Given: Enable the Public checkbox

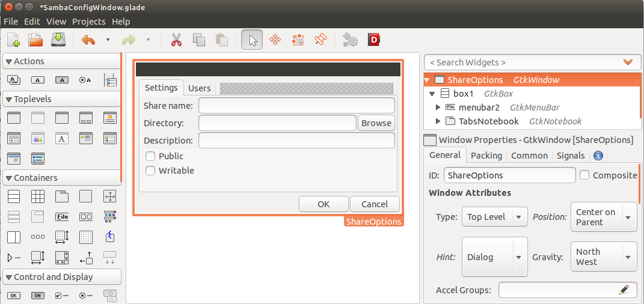Looking at the screenshot, I should (150, 156).
